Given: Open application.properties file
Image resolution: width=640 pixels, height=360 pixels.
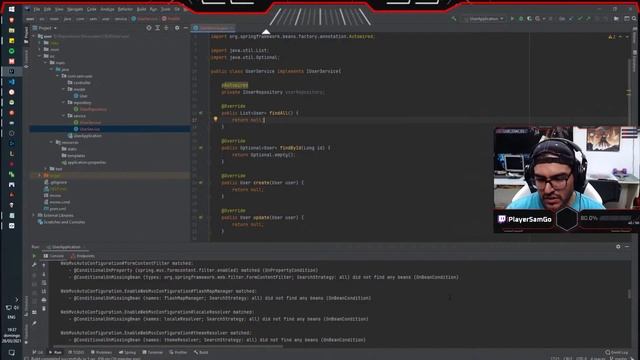Looking at the screenshot, I should coord(84,162).
